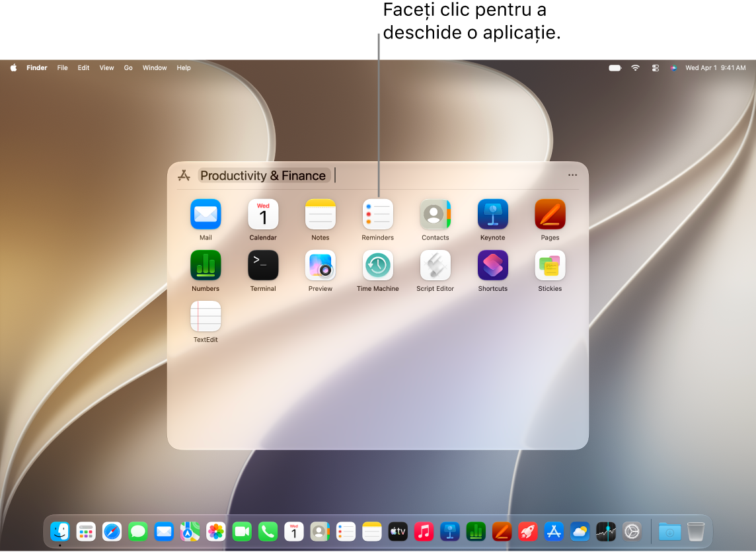This screenshot has height=552, width=756.
Task: Open Time Machine
Action: pyautogui.click(x=377, y=265)
